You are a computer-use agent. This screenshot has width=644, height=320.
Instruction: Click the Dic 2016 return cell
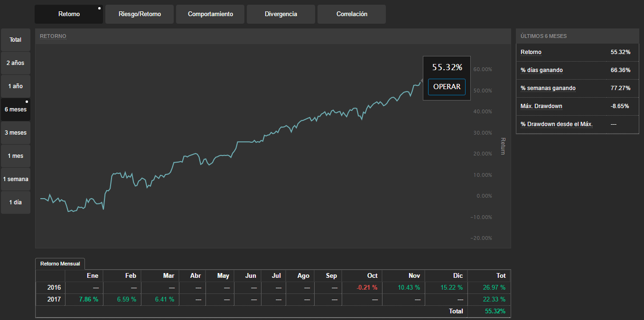click(446, 288)
